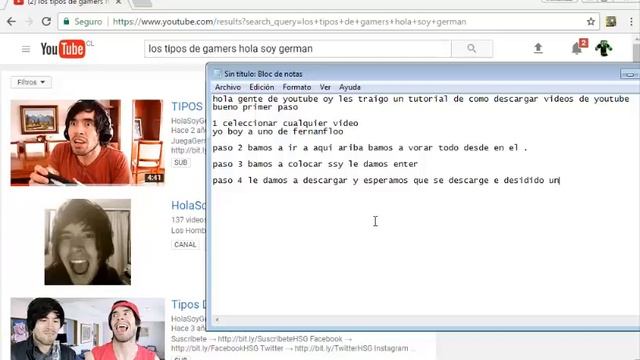Viewport: 640px width, 360px height.
Task: Open Notepad Archivo menu
Action: pos(228,87)
